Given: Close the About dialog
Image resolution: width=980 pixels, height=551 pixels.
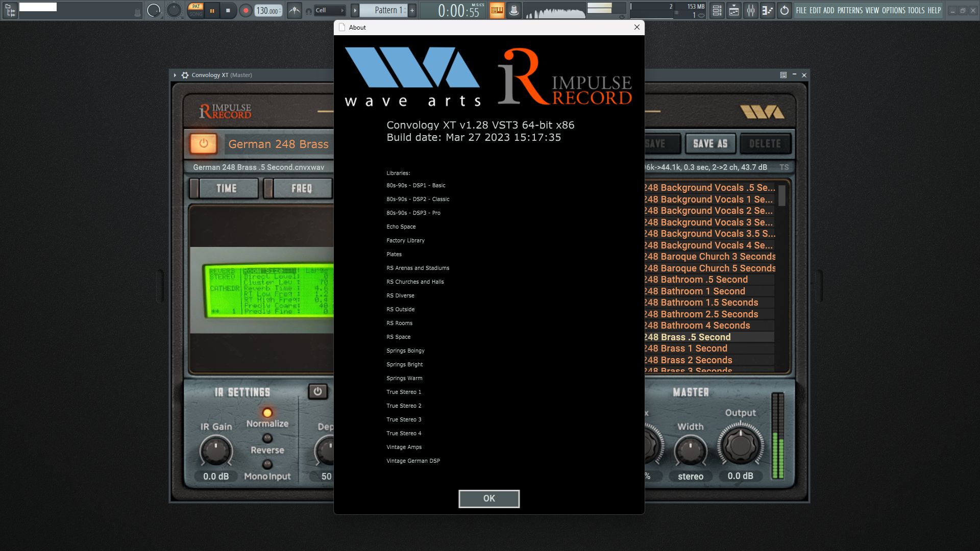Looking at the screenshot, I should tap(636, 27).
